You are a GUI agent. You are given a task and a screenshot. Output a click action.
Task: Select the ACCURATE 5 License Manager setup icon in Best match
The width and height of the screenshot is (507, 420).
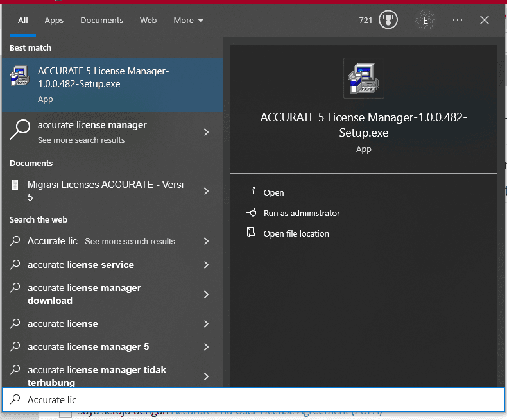click(x=20, y=76)
